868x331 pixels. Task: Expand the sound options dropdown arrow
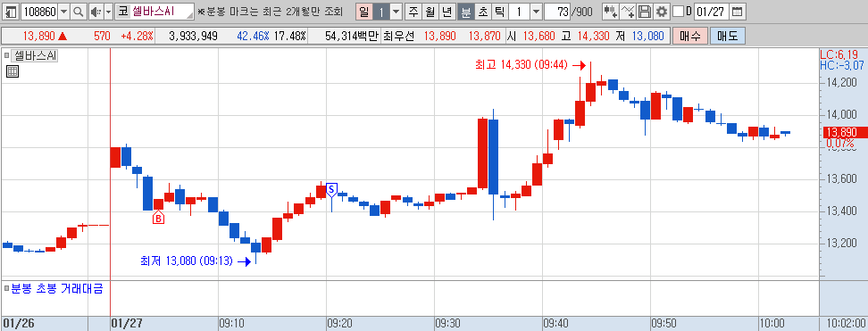[109, 11]
